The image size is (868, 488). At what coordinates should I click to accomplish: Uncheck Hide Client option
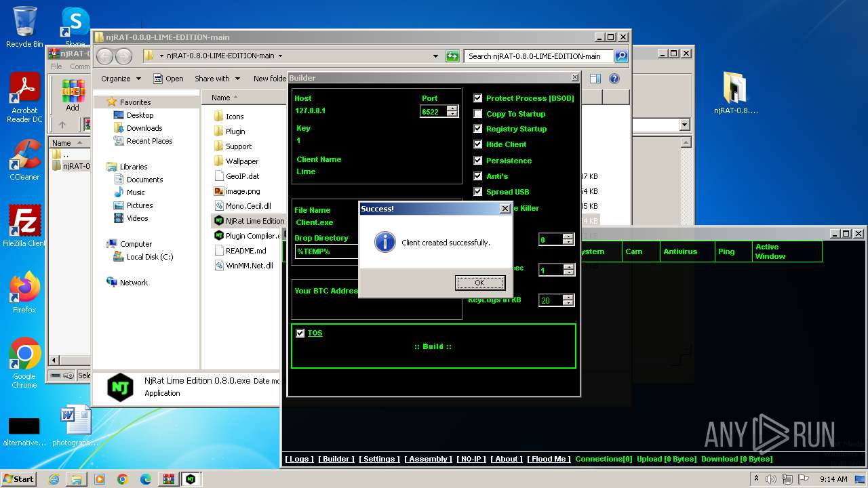[x=478, y=144]
